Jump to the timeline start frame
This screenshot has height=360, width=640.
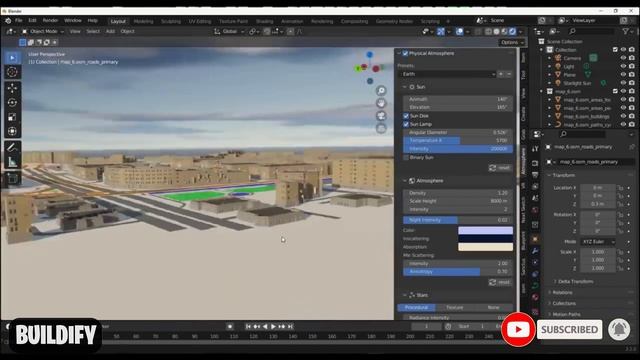248,327
